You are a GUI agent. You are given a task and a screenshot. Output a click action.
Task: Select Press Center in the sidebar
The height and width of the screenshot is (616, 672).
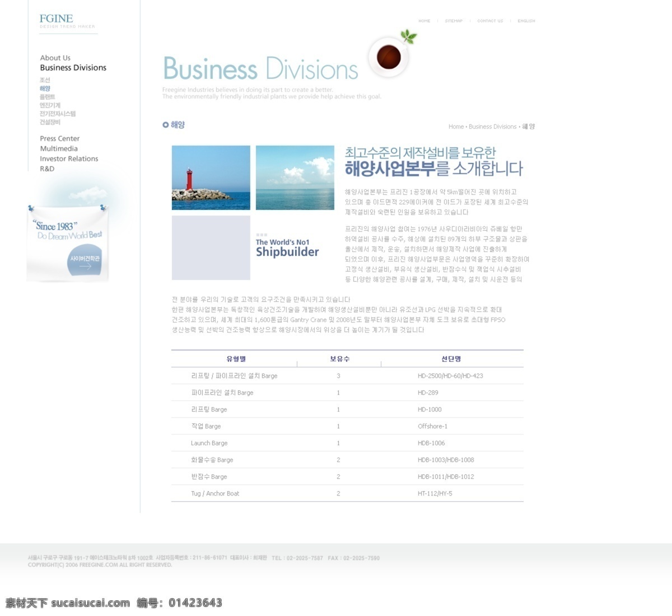click(x=59, y=138)
